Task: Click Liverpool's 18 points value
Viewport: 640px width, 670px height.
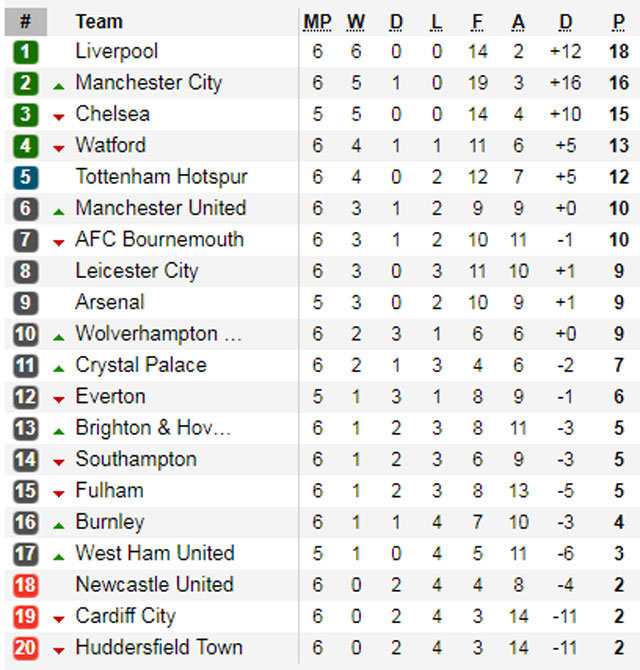Action: (x=619, y=51)
